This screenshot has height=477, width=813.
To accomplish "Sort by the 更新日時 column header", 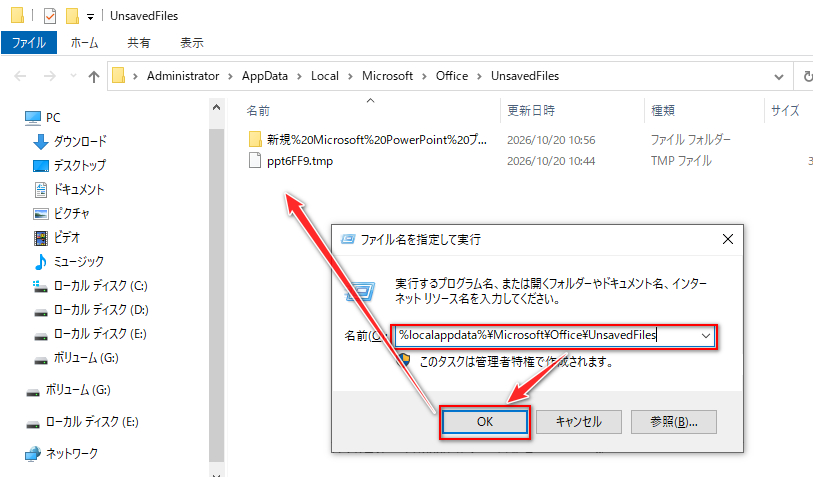I will [531, 110].
